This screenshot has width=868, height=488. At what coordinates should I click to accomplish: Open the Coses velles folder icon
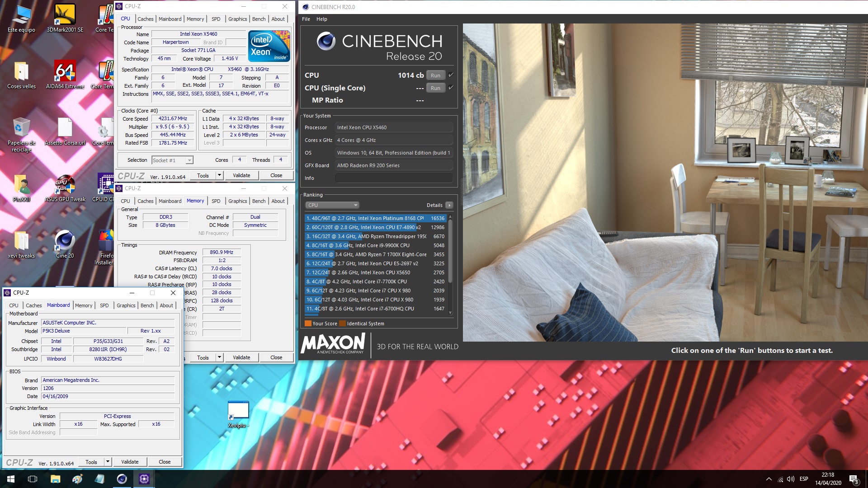[x=21, y=75]
